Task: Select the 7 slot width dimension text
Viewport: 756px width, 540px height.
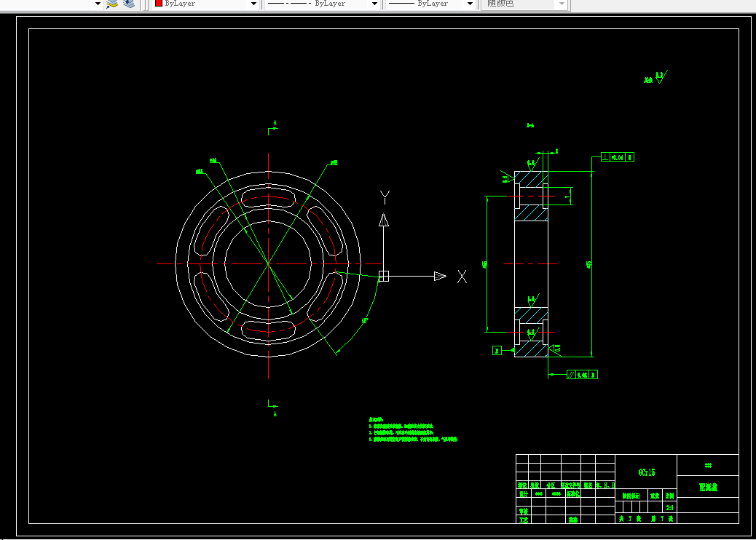Action: coord(567,196)
